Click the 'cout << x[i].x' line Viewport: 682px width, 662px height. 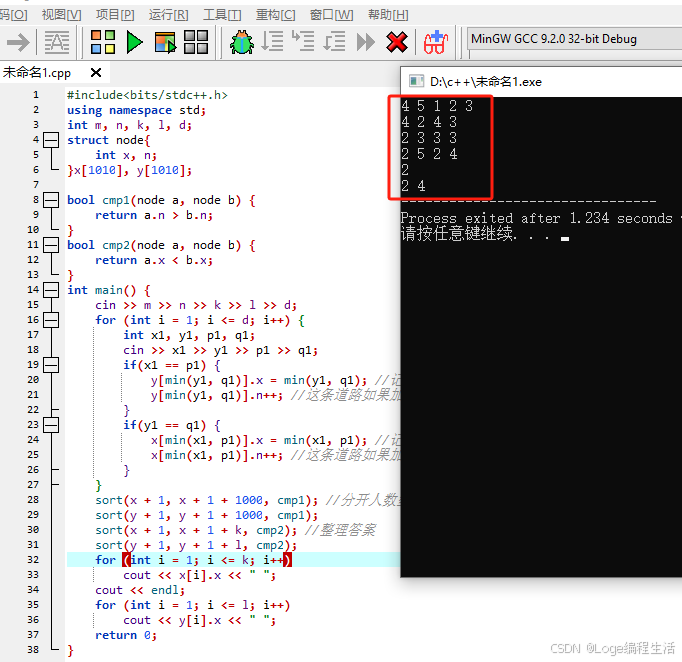(x=199, y=575)
